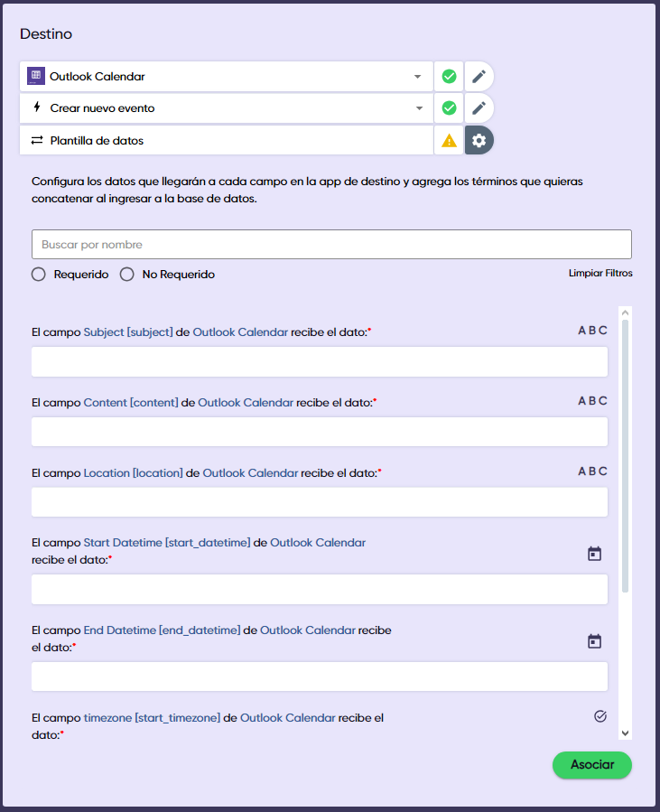The image size is (660, 812).
Task: Open the Plantilla de datos row
Action: click(x=226, y=141)
